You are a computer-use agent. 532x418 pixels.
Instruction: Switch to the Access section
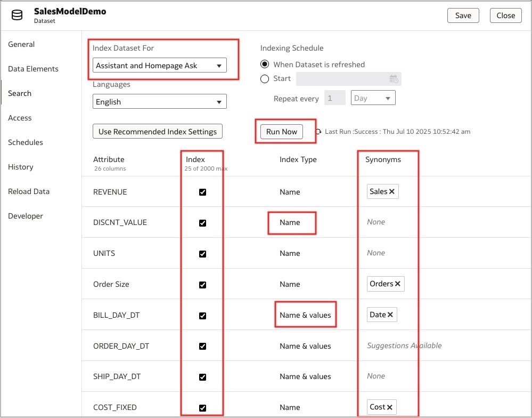click(x=20, y=118)
